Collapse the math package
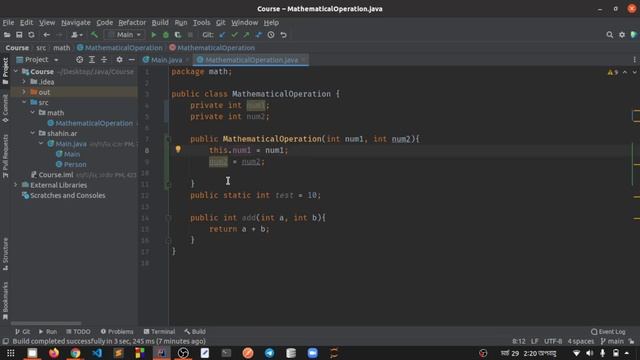Image resolution: width=640 pixels, height=360 pixels. click(33, 113)
